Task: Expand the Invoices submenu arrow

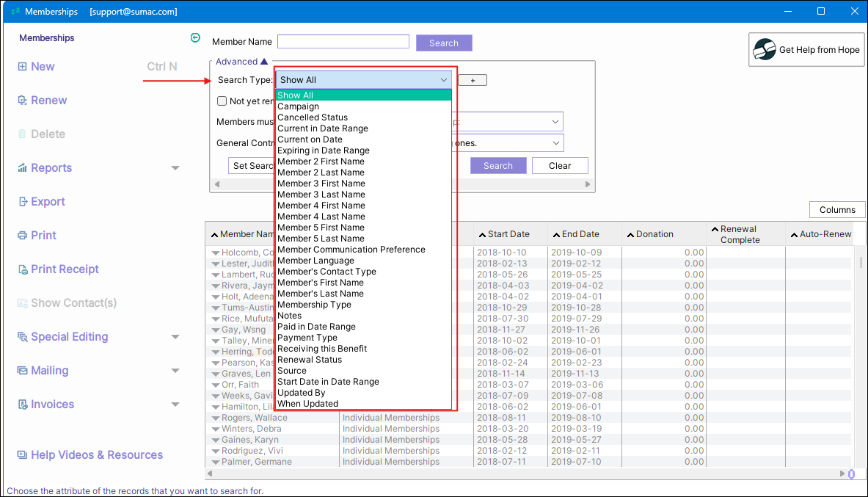Action: click(x=175, y=405)
